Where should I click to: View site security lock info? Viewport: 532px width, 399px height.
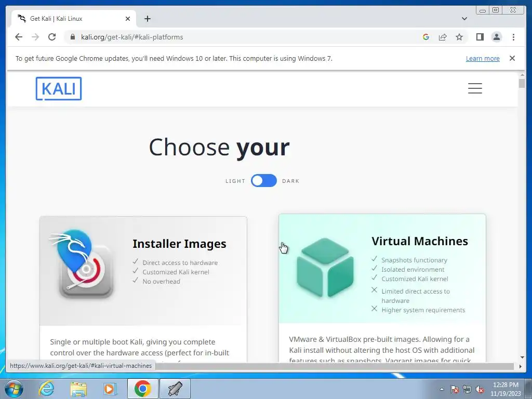click(73, 37)
